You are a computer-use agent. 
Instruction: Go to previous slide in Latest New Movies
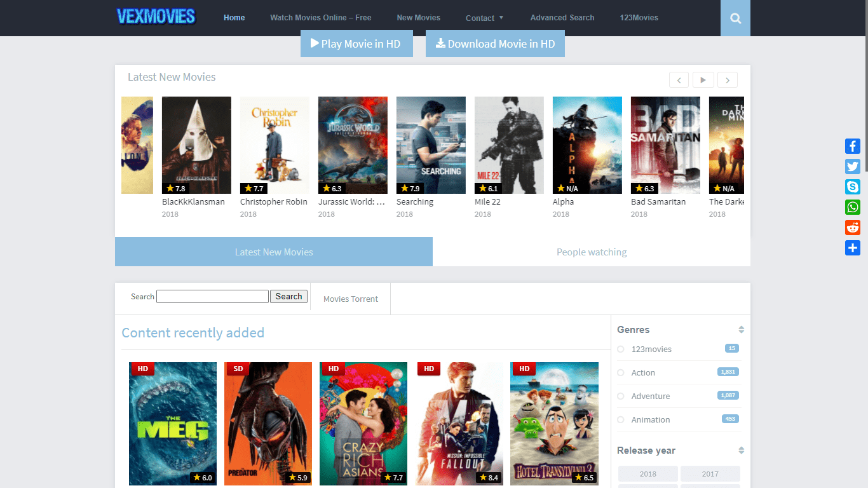click(679, 80)
